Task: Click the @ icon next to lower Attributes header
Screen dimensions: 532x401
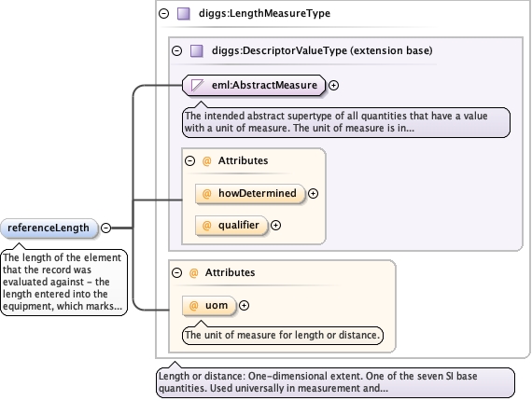Action: pyautogui.click(x=193, y=272)
